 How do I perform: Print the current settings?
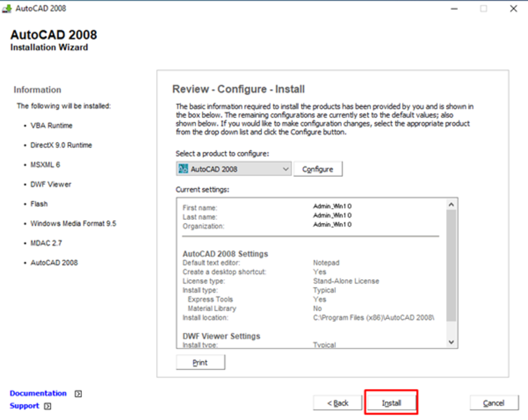click(x=201, y=363)
